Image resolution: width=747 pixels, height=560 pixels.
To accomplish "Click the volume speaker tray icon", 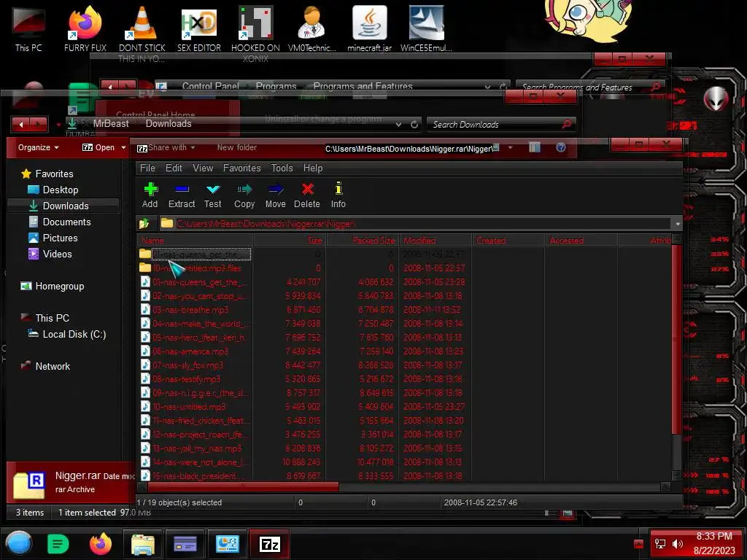I will pyautogui.click(x=677, y=544).
